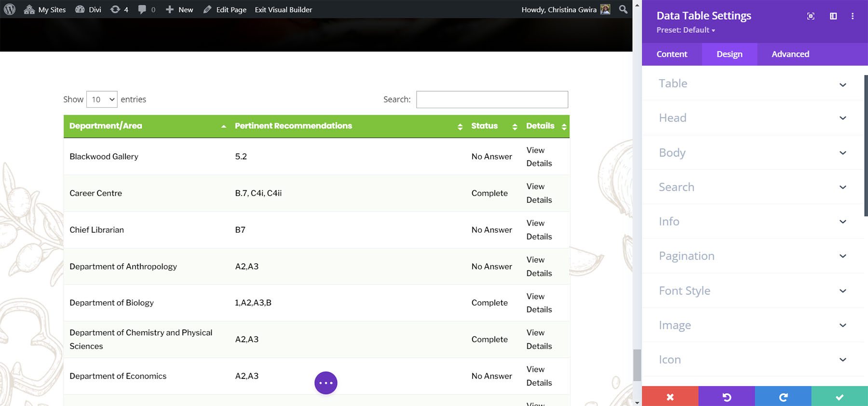Open the My Sites menu
Screen dimensions: 868x406
pyautogui.click(x=45, y=9)
